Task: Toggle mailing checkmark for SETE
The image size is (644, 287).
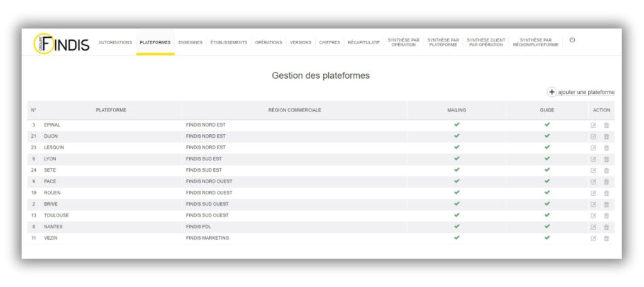Action: point(457,170)
